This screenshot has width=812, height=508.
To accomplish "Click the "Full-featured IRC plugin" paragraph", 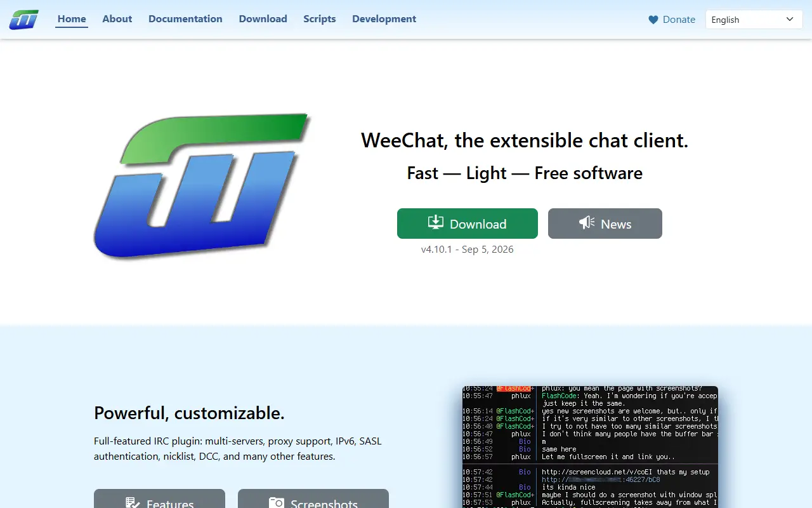I will (x=238, y=448).
